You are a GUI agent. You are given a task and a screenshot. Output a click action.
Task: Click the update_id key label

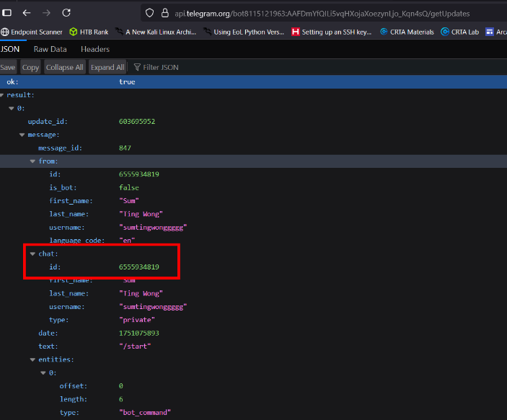point(48,122)
